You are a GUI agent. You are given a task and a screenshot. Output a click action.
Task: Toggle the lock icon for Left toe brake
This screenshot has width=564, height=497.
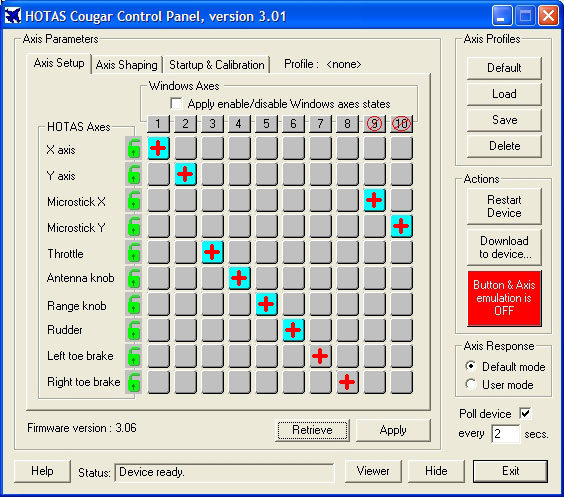(x=133, y=356)
